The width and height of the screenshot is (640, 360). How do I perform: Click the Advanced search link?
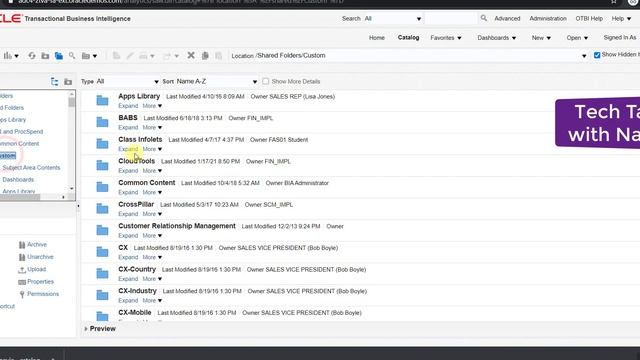pos(507,18)
